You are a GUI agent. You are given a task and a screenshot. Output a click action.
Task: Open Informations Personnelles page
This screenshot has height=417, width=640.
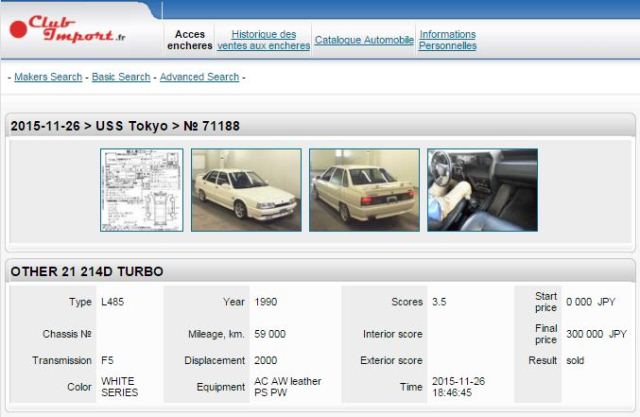(447, 40)
